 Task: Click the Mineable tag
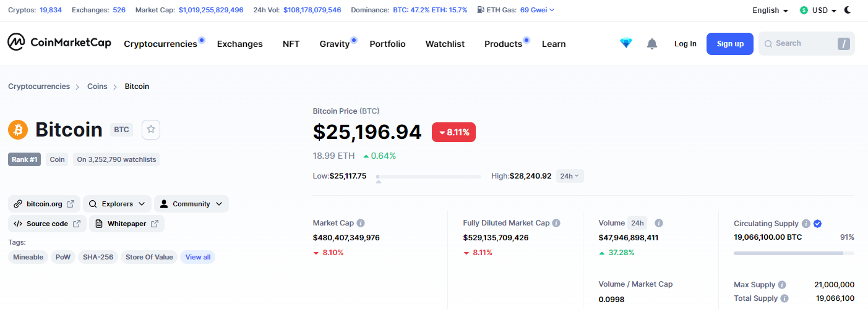(28, 257)
